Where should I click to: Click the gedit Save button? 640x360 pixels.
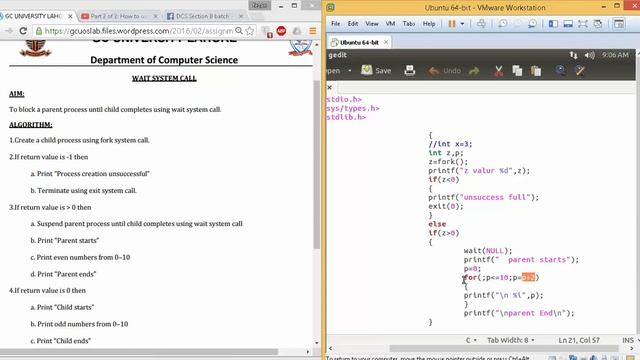click(x=376, y=71)
